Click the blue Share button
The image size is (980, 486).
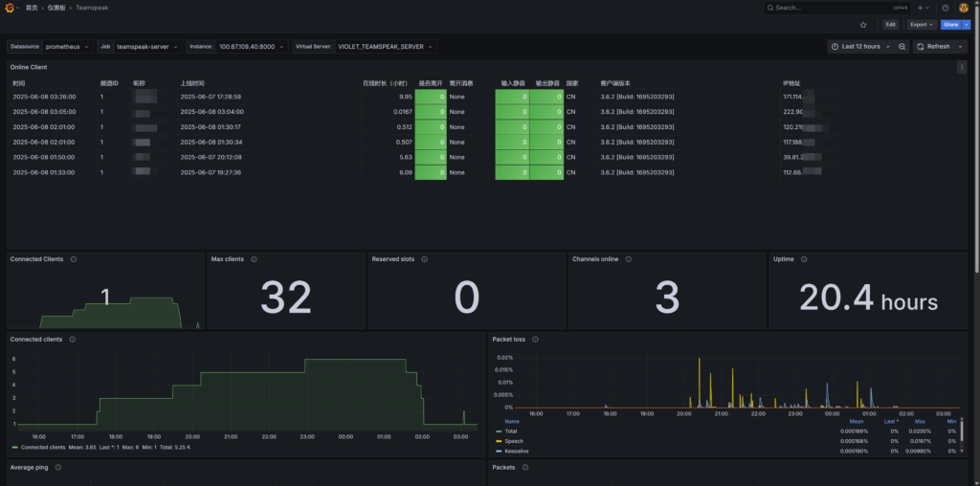point(950,24)
